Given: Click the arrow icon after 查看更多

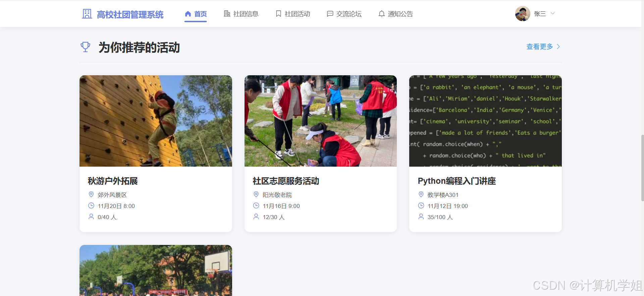Looking at the screenshot, I should click(558, 47).
